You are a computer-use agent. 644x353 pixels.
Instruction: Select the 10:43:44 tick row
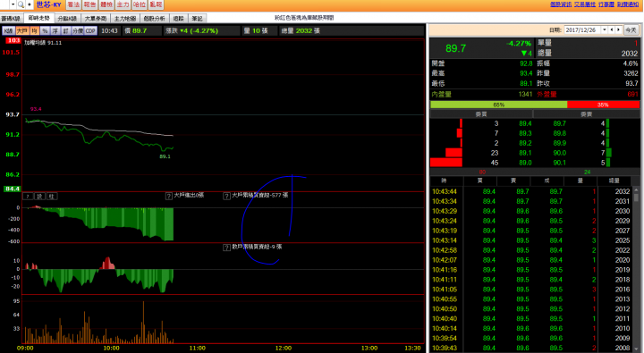(x=531, y=191)
